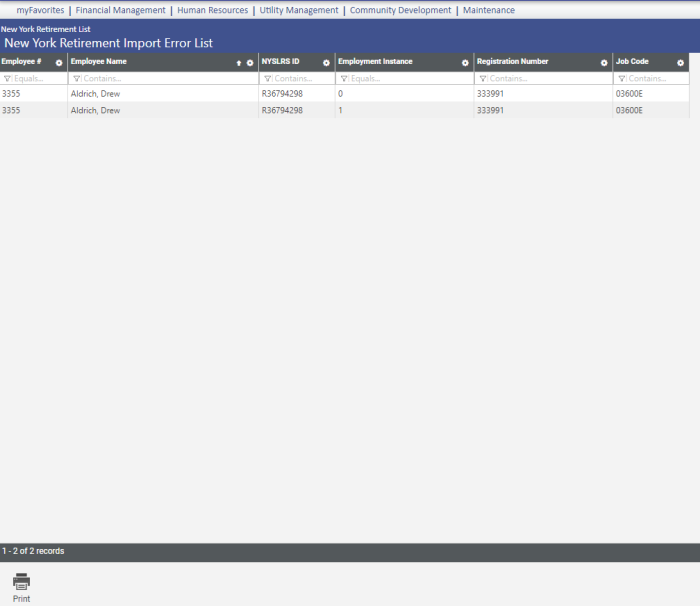Open the Human Resources menu
The height and width of the screenshot is (606, 700).
point(212,10)
